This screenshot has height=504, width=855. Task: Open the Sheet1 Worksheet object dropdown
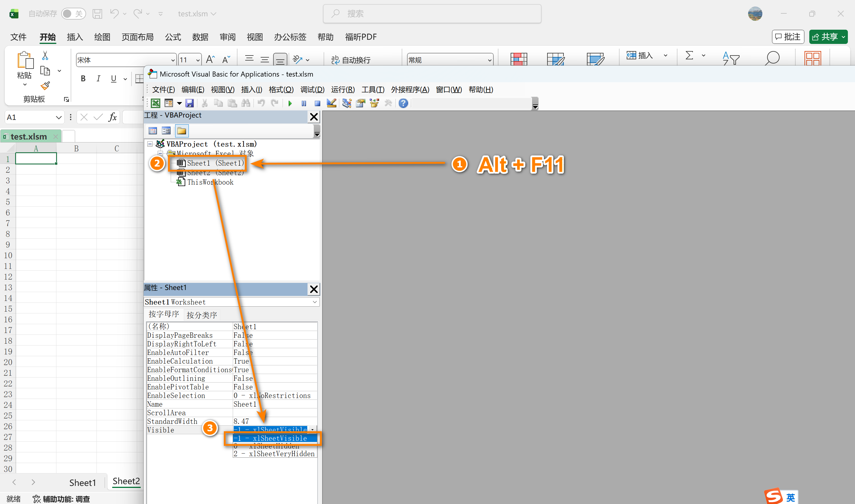[x=315, y=302]
